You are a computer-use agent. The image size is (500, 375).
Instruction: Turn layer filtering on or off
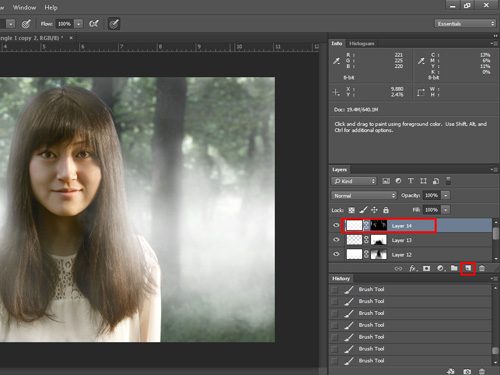448,181
